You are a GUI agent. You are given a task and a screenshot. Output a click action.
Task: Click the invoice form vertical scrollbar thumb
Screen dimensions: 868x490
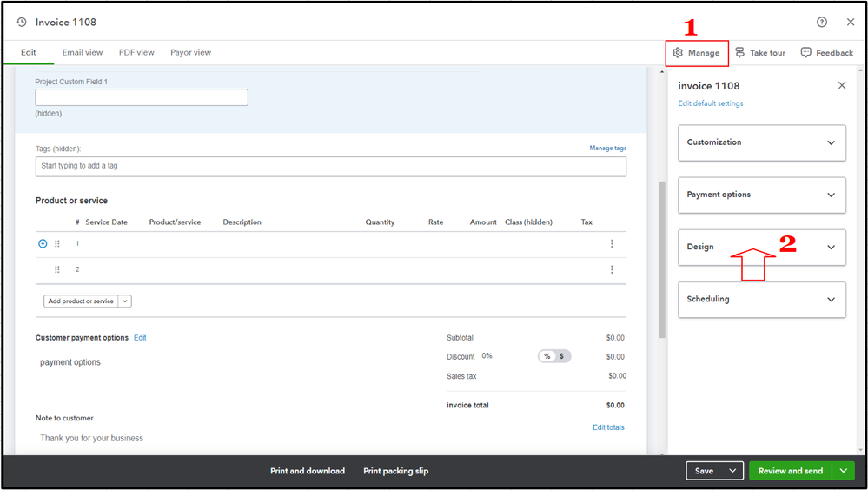coord(661,259)
